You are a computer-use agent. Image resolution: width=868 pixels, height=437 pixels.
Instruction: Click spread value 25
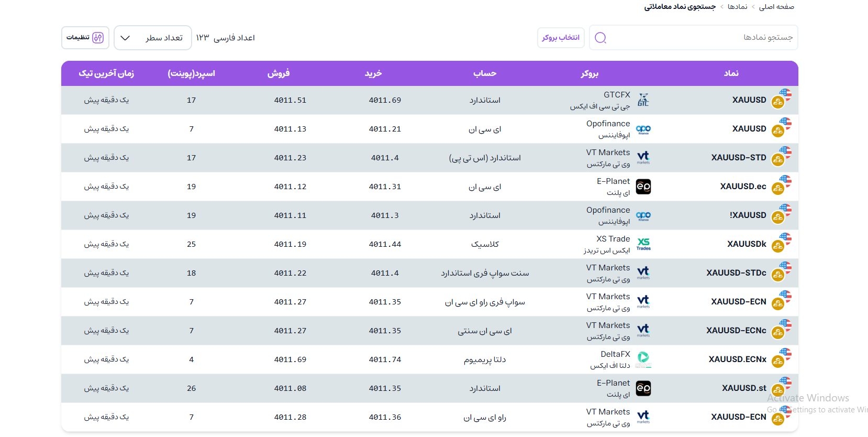point(191,244)
